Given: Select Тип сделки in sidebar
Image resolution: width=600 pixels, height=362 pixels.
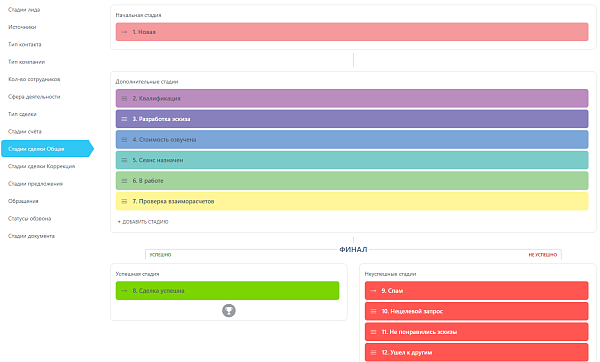Looking at the screenshot, I should tap(22, 114).
